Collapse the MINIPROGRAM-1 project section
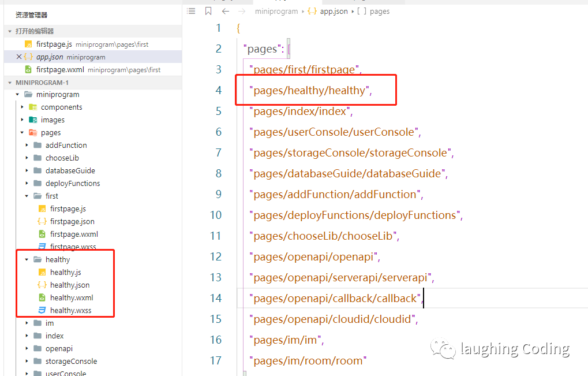 click(x=9, y=83)
